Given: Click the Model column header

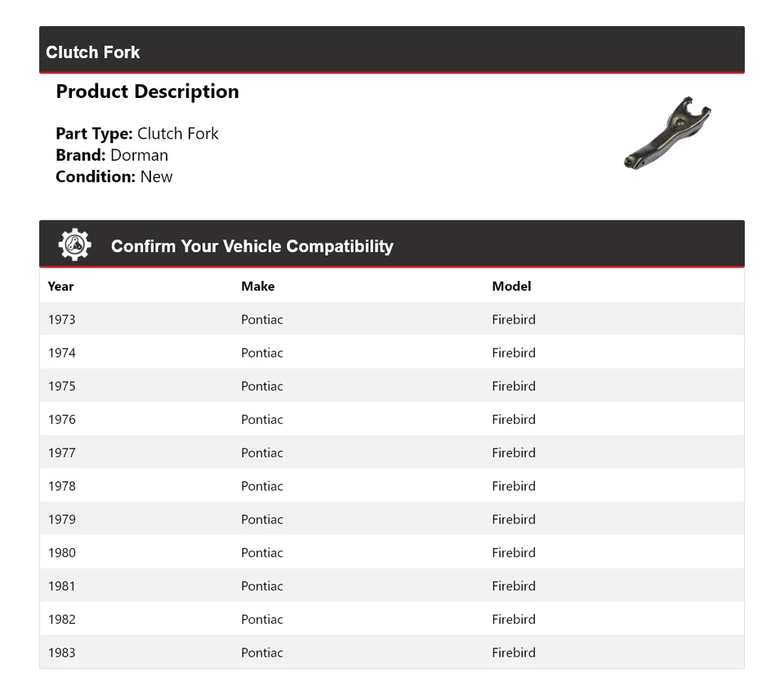Looking at the screenshot, I should click(511, 286).
